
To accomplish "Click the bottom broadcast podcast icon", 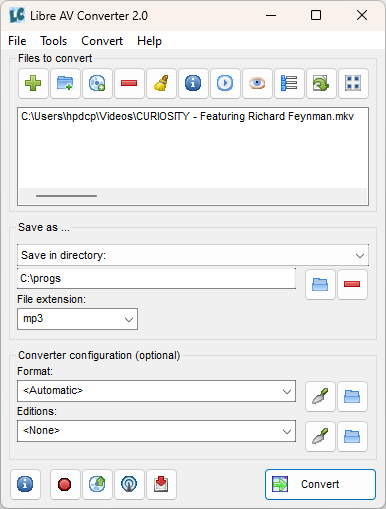I will click(x=129, y=485).
